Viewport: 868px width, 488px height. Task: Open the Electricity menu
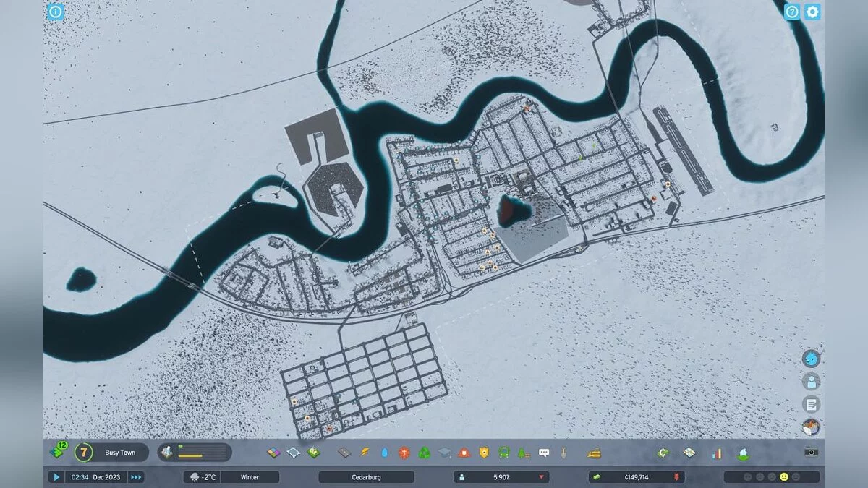(x=365, y=453)
